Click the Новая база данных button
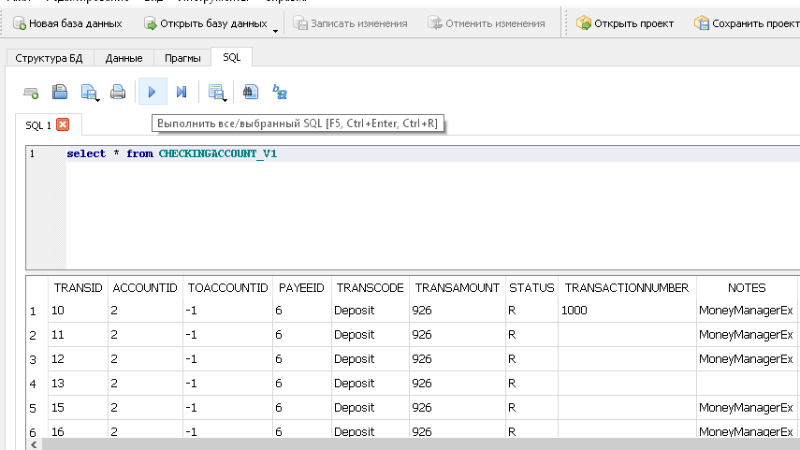The width and height of the screenshot is (800, 450). tap(68, 22)
